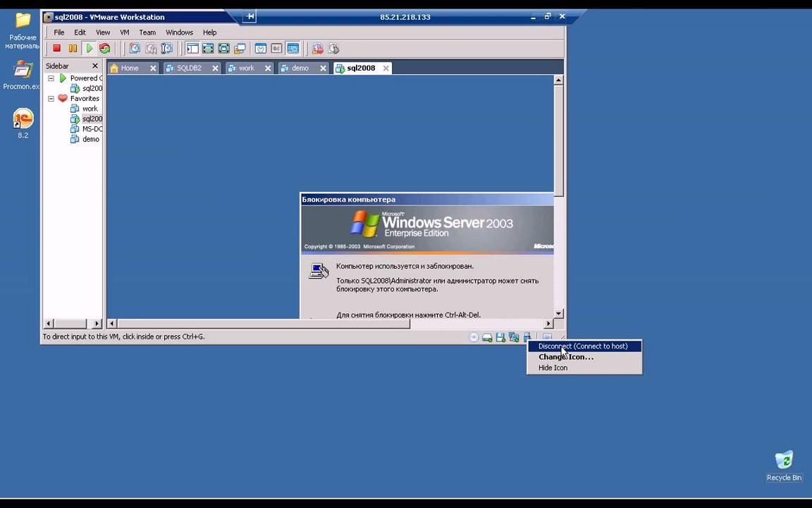Select work VM under Favorites
This screenshot has height=508, width=812.
coord(90,109)
